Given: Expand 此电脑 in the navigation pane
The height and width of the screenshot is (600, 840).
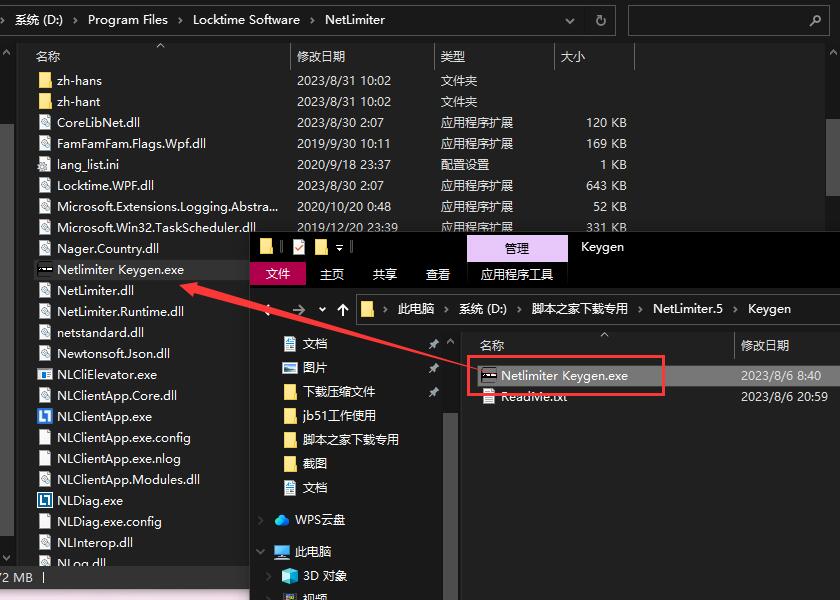Looking at the screenshot, I should click(x=260, y=551).
